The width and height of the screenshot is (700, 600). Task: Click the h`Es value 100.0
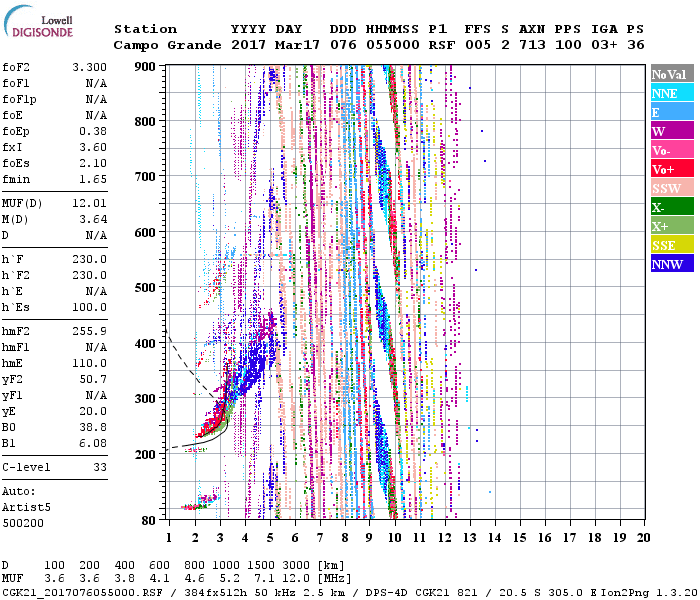(90, 308)
